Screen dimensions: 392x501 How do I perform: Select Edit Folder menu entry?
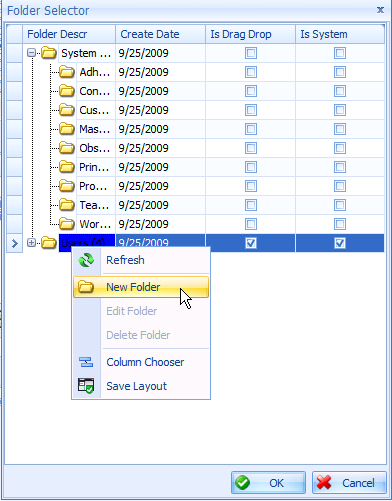coord(141,311)
